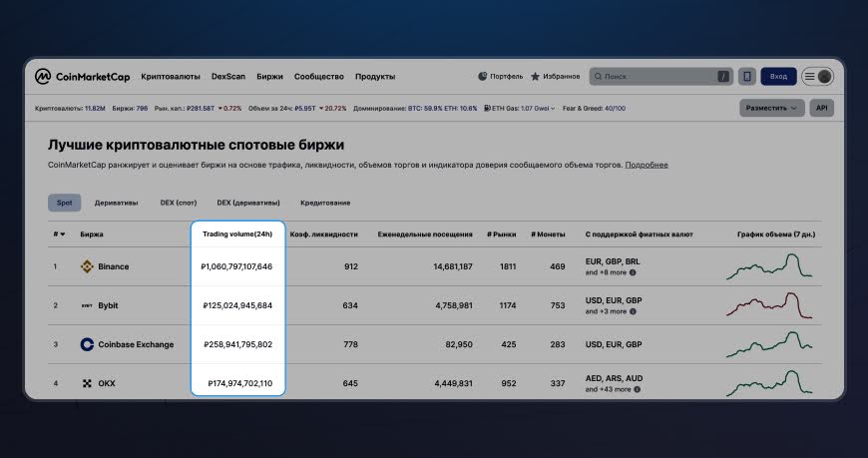Click the Bybit logo icon
This screenshot has width=868, height=458.
(x=87, y=305)
